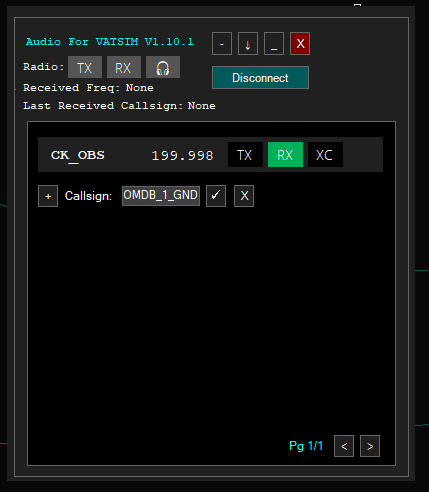Click the plus button beside Callsign

(x=48, y=196)
